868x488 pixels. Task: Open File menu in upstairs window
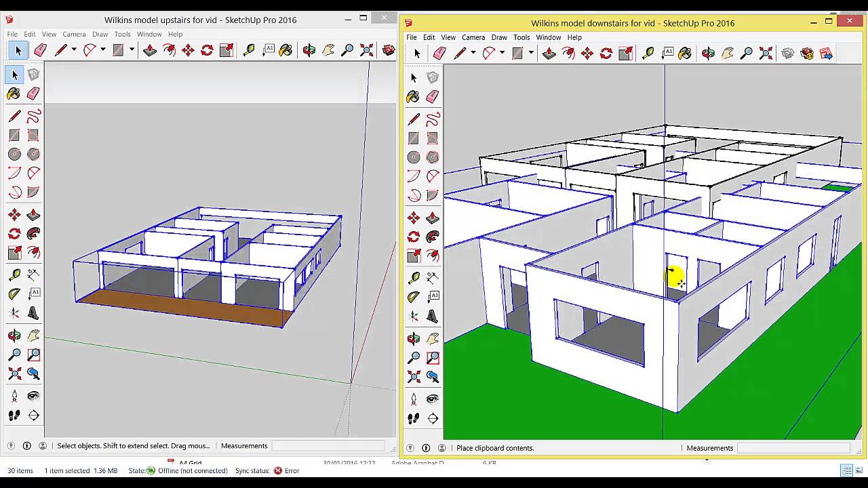point(12,35)
